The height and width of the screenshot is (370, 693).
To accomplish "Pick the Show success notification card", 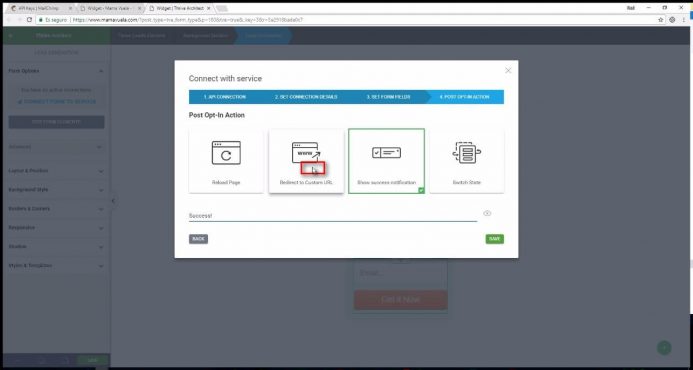I will coord(386,161).
